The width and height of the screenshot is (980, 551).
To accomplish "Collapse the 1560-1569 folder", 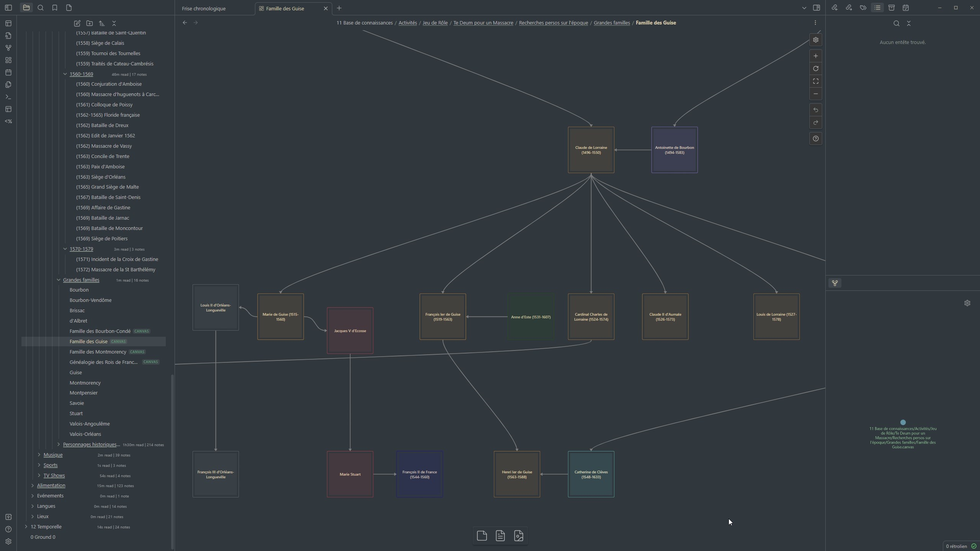I will [65, 74].
